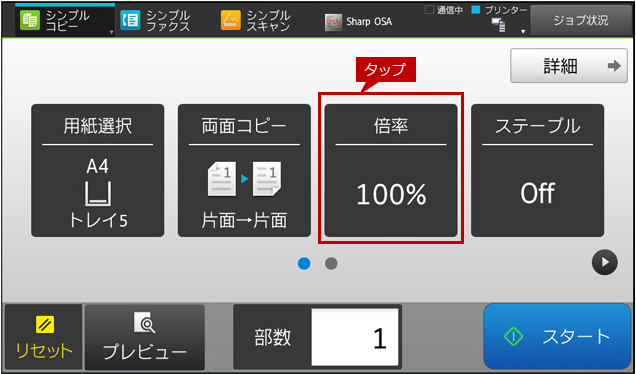Image resolution: width=636 pixels, height=374 pixels.
Task: Select the second page indicator dot
Action: [331, 264]
